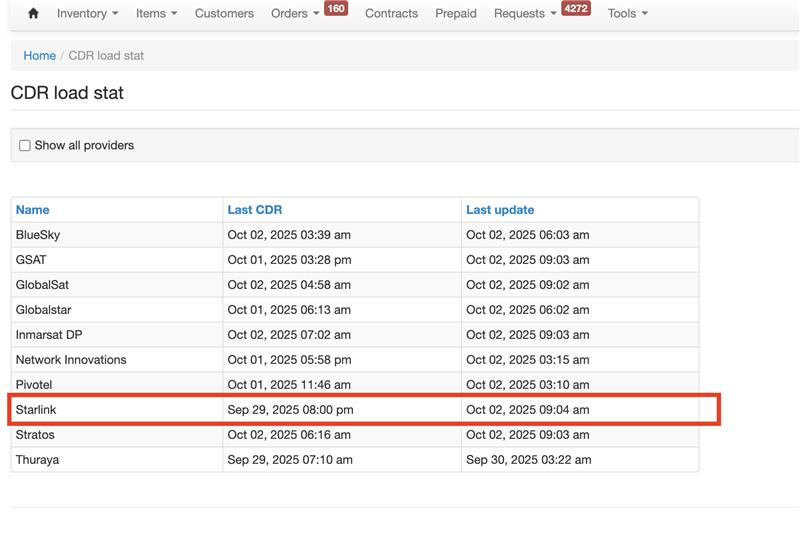Click Thuraya's last update Sep 30 03:22 am
This screenshot has height=554, width=800.
pos(529,460)
